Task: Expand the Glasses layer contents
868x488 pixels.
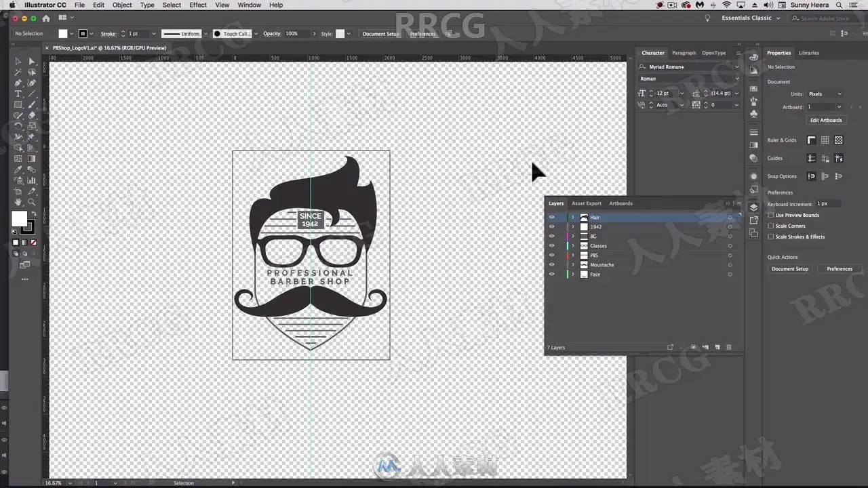Action: (573, 246)
